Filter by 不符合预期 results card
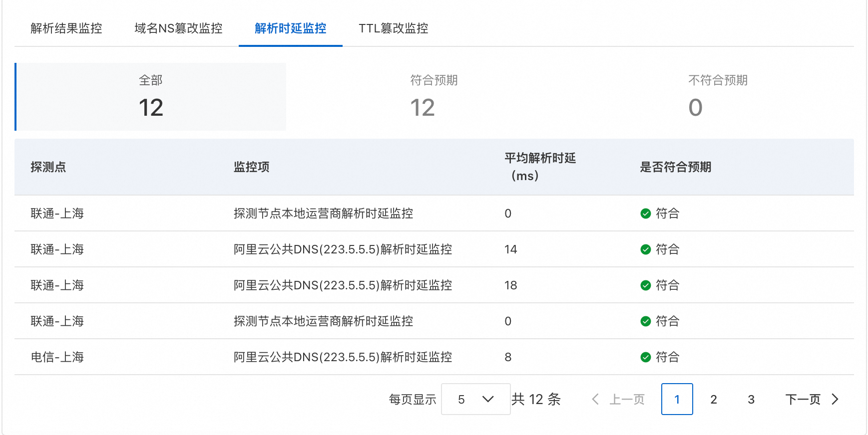This screenshot has height=435, width=868. point(717,97)
